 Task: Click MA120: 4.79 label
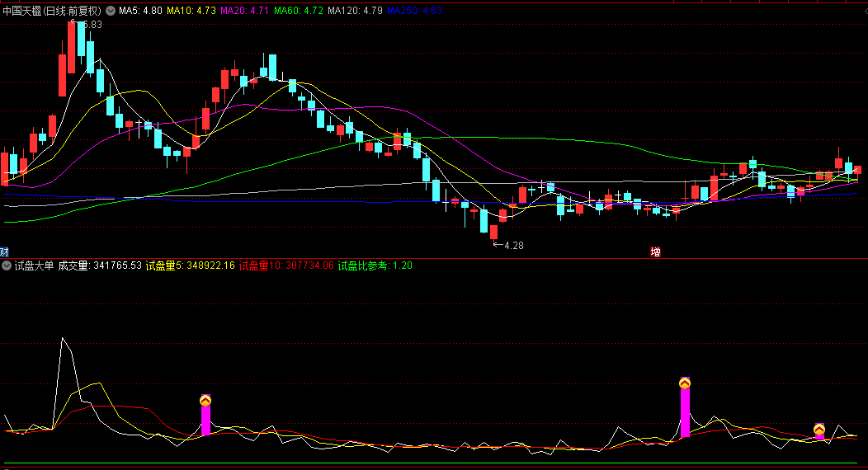tap(355, 11)
